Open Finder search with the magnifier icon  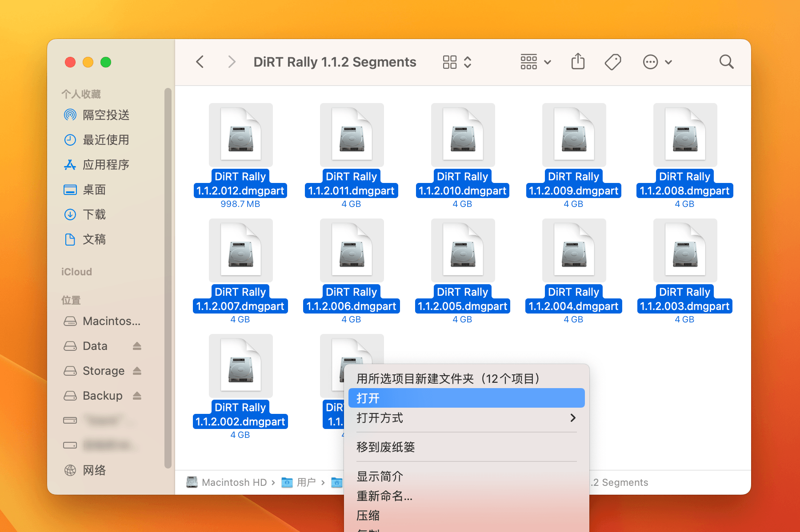click(x=726, y=62)
